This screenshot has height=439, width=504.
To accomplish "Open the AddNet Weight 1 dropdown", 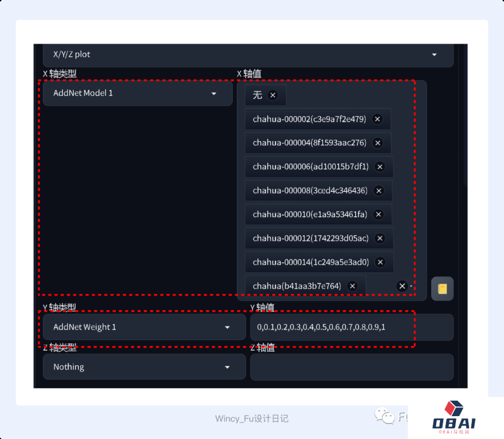I will (x=227, y=327).
